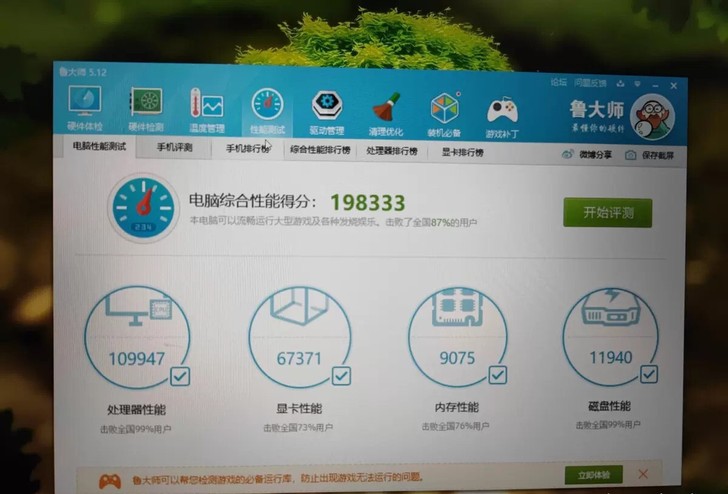Click the download arrow icon in title bar
728x494 pixels.
click(621, 84)
